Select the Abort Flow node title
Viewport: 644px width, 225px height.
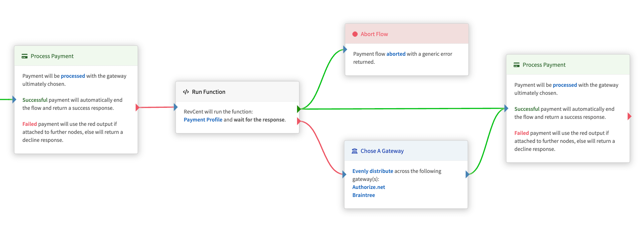[374, 34]
